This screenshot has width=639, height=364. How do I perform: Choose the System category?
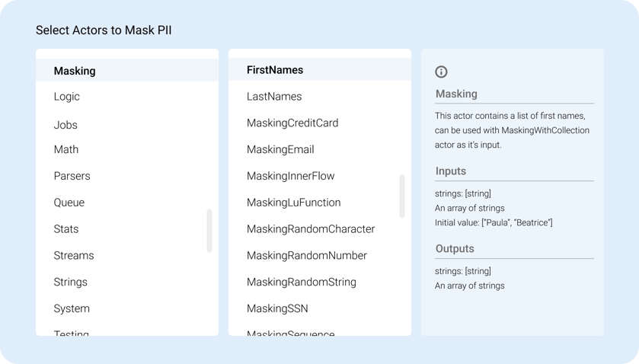click(x=72, y=308)
